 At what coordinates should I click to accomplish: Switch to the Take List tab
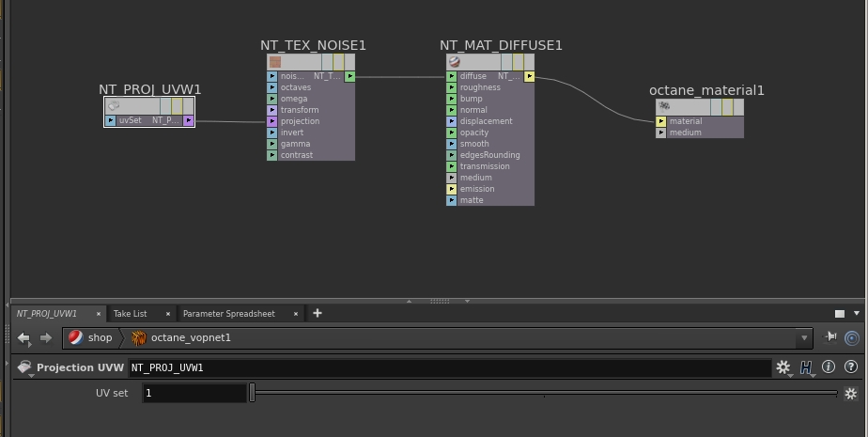click(130, 314)
